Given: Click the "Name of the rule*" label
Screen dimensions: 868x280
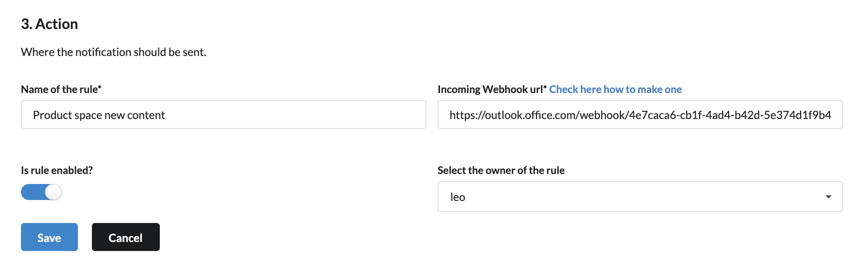Looking at the screenshot, I should pos(61,89).
